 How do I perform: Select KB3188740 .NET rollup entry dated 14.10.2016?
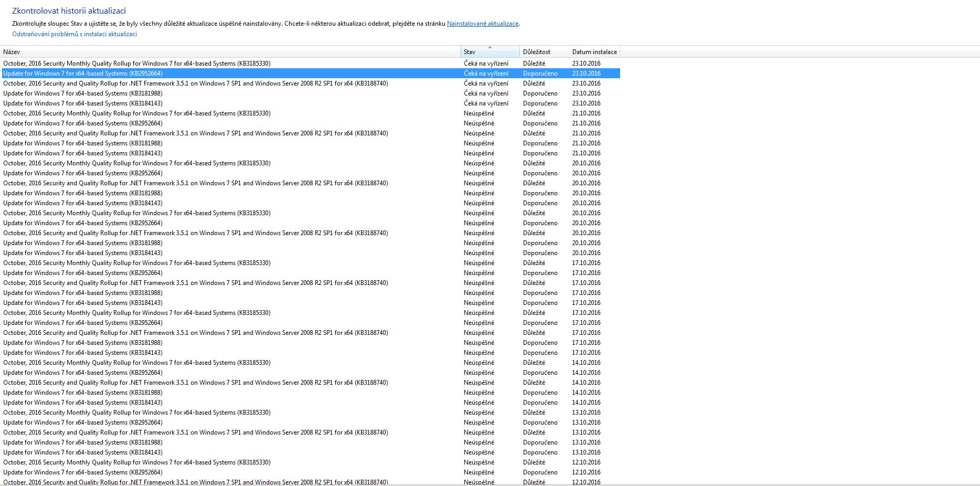point(311,383)
